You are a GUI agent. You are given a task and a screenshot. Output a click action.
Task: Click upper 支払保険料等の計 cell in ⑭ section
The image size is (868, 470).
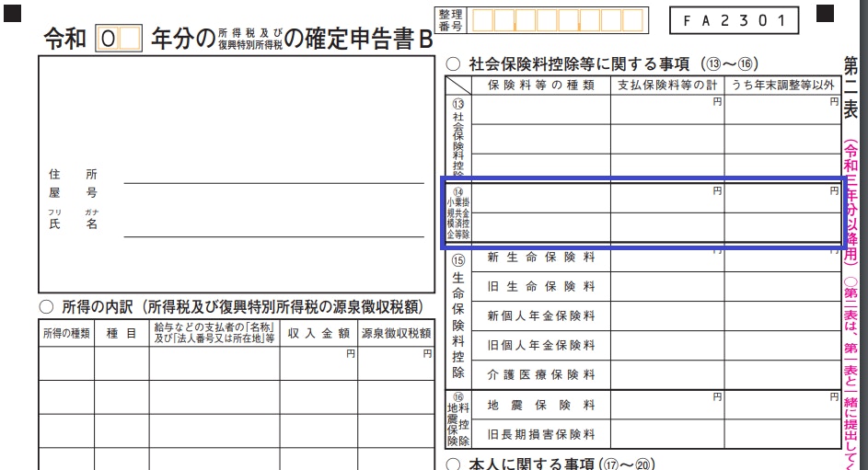point(667,199)
